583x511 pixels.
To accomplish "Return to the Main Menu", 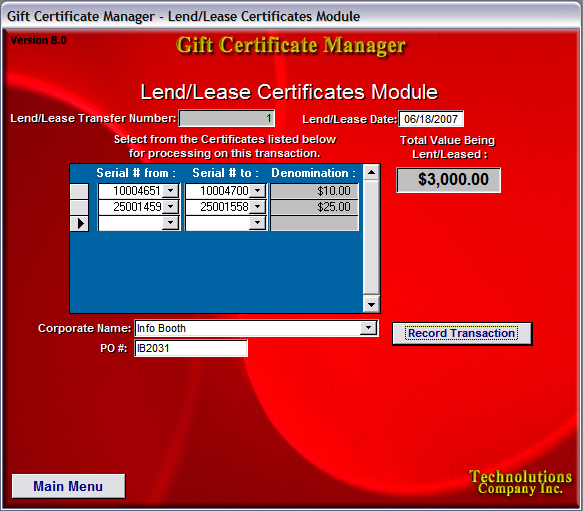I will [x=68, y=486].
